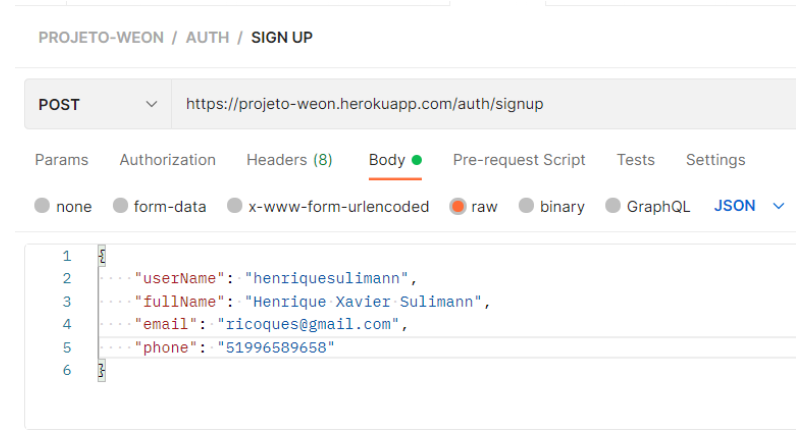This screenshot has height=433, width=805.
Task: Click the "userName" key in body
Action: (x=179, y=278)
